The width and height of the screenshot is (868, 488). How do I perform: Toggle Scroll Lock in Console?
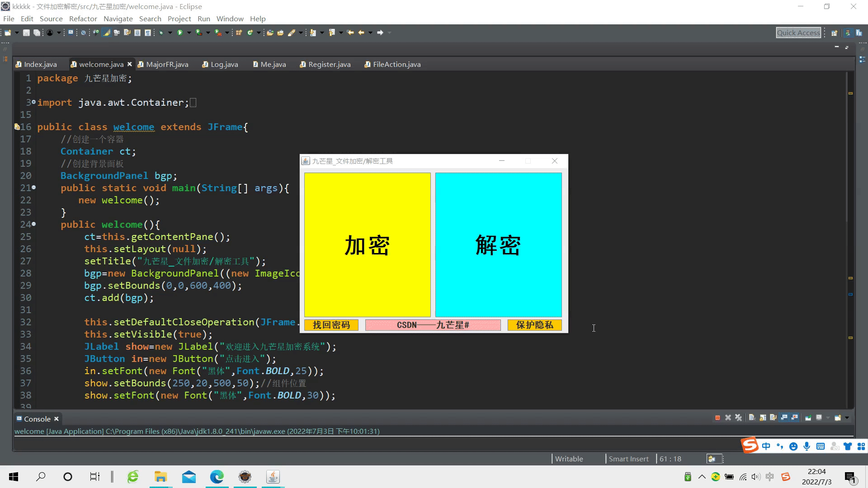[763, 418]
